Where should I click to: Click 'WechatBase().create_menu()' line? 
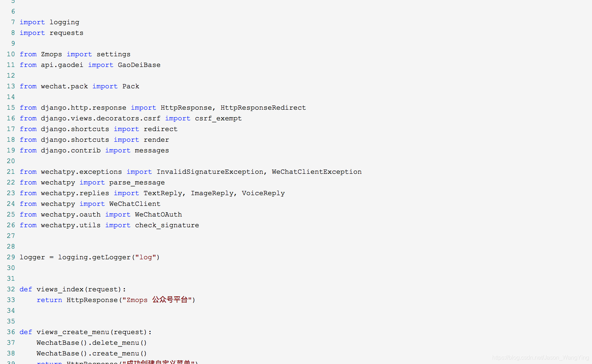(92, 353)
